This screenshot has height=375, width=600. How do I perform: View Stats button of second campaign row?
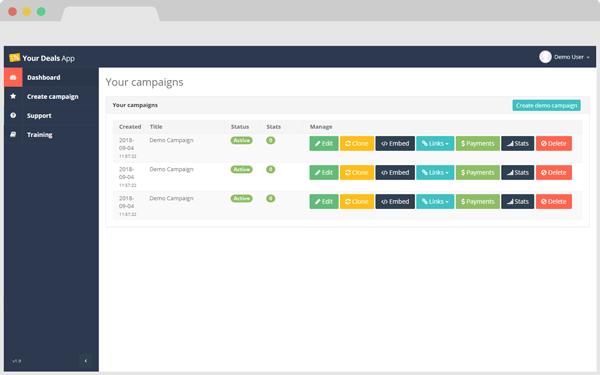tap(518, 173)
